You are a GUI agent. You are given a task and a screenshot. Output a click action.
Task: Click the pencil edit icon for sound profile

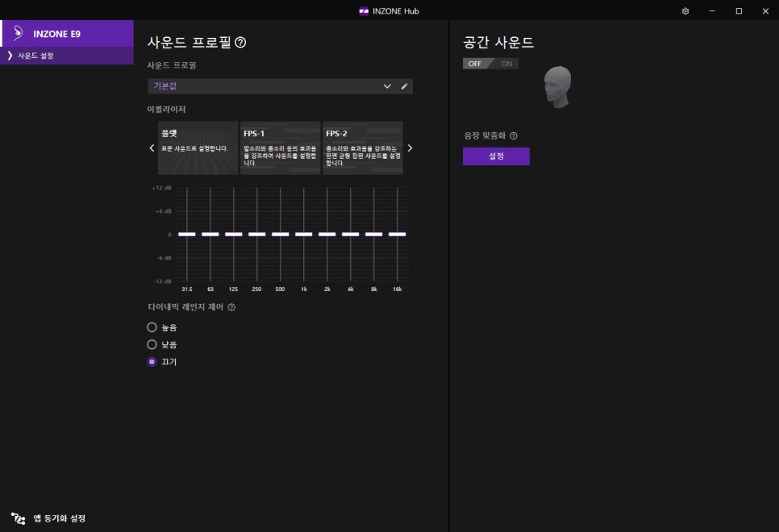coord(404,86)
